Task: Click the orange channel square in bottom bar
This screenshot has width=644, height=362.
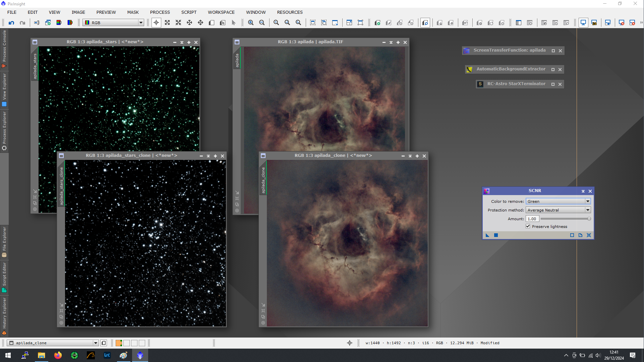Action: click(x=119, y=343)
